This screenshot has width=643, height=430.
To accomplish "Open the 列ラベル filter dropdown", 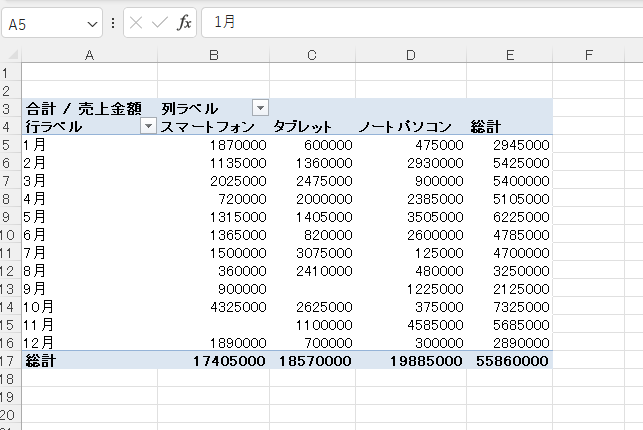I will pyautogui.click(x=260, y=108).
